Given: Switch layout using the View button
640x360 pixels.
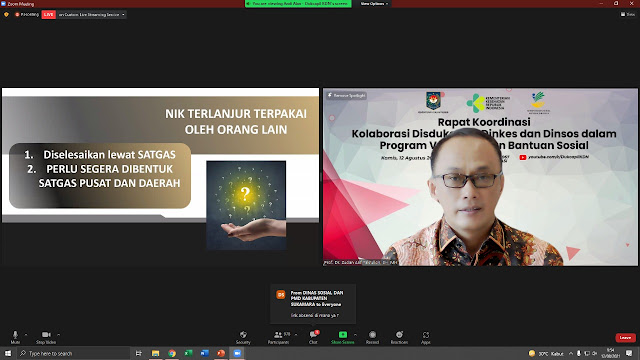Looking at the screenshot, I should 628,14.
